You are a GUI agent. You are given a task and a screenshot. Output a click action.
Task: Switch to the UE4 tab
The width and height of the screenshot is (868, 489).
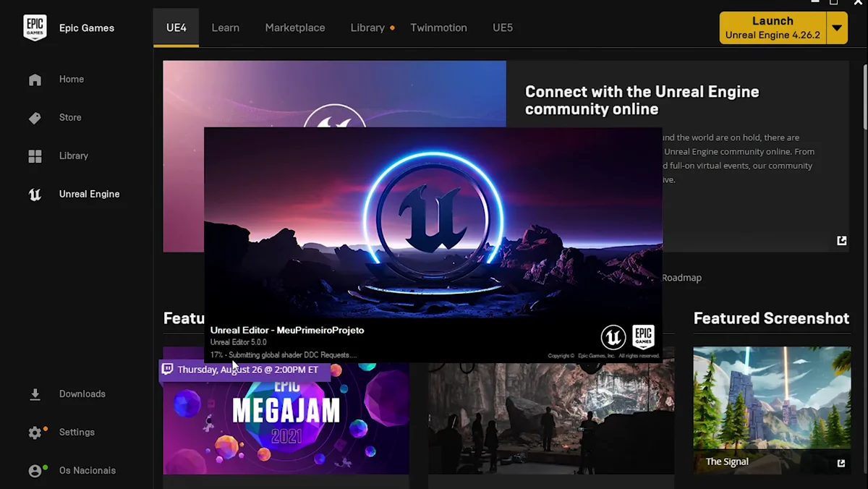[x=176, y=27]
